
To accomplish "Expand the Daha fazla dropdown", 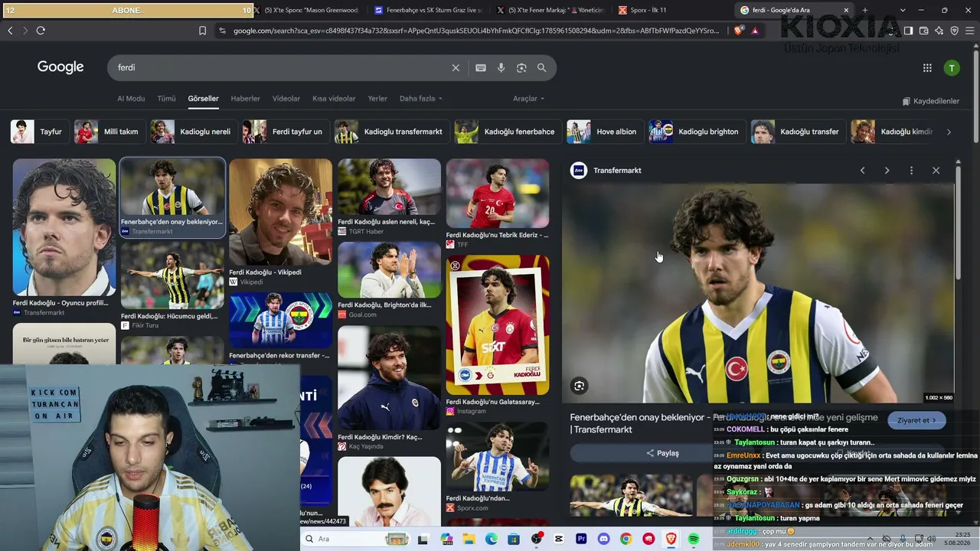I will point(421,99).
